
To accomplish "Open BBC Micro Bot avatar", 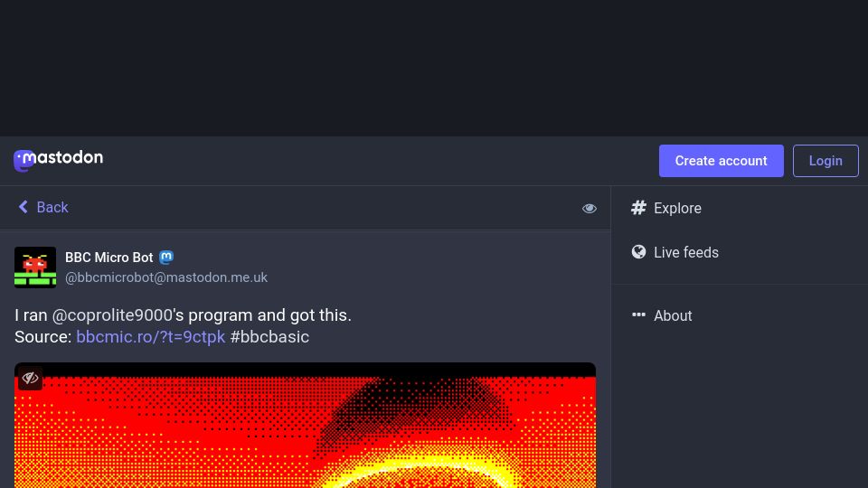I will (x=35, y=267).
